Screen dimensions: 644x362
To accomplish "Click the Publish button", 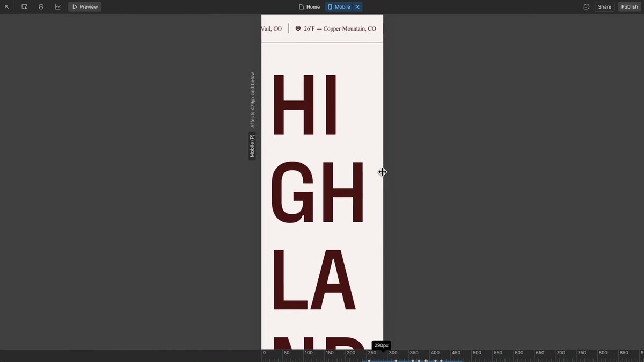I will pos(630,7).
